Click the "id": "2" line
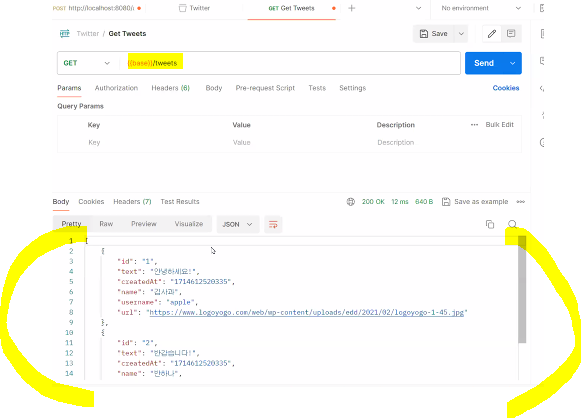The width and height of the screenshot is (581, 418). pos(137,343)
